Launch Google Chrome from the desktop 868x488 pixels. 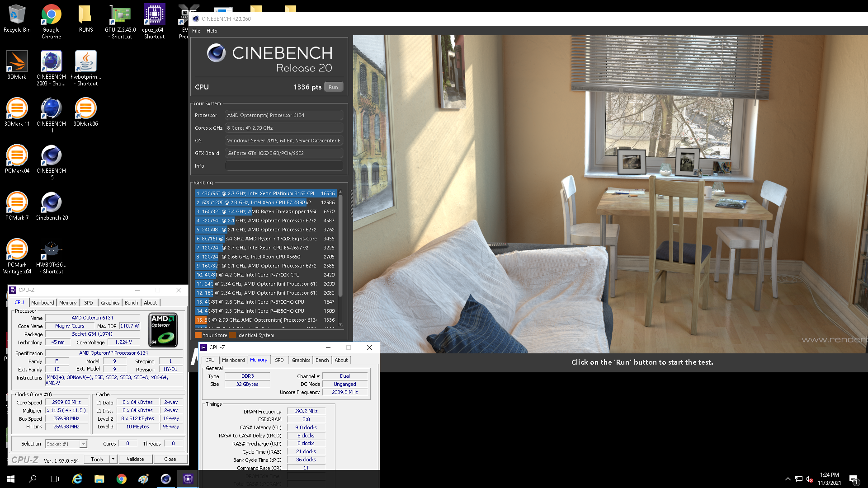pyautogui.click(x=51, y=21)
